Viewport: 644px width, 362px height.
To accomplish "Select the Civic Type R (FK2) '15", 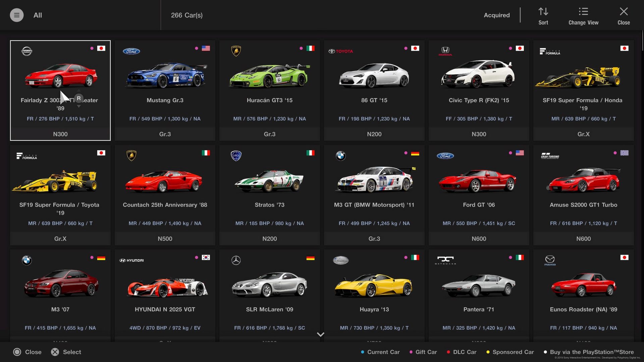I will (478, 74).
